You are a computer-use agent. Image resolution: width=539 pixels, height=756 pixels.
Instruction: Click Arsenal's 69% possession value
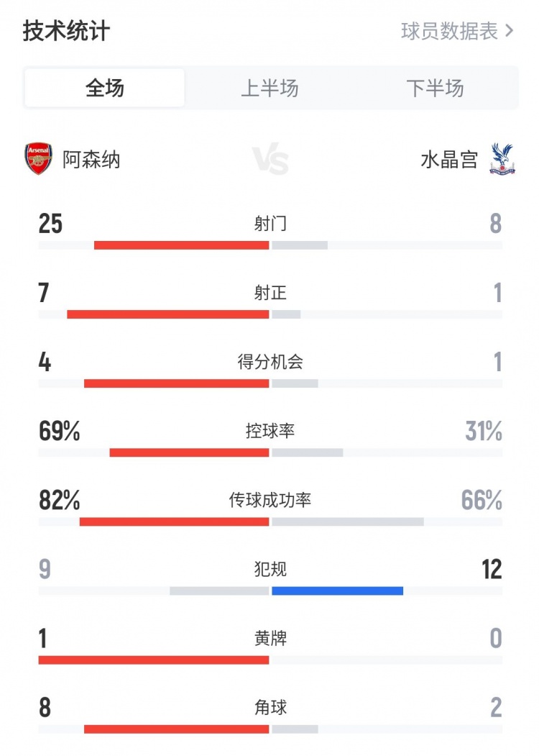pyautogui.click(x=59, y=432)
